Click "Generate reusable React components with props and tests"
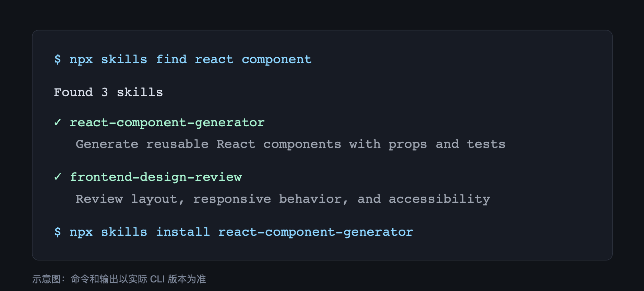644x291 pixels. coord(291,144)
